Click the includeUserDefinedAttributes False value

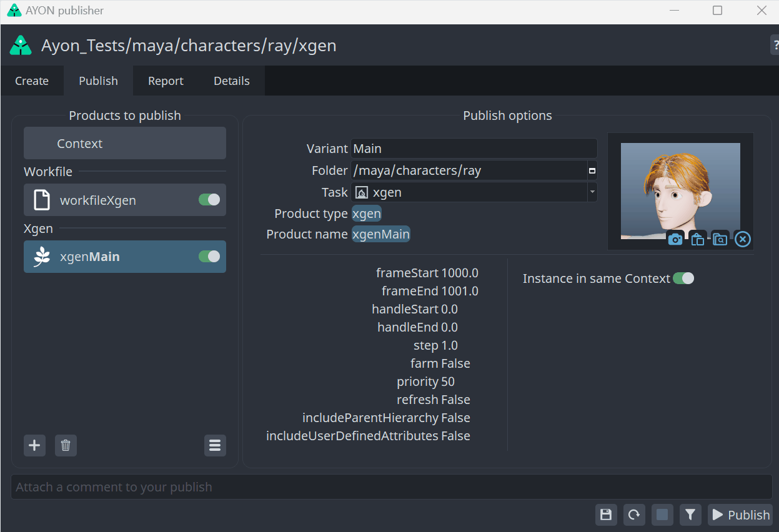pyautogui.click(x=456, y=436)
